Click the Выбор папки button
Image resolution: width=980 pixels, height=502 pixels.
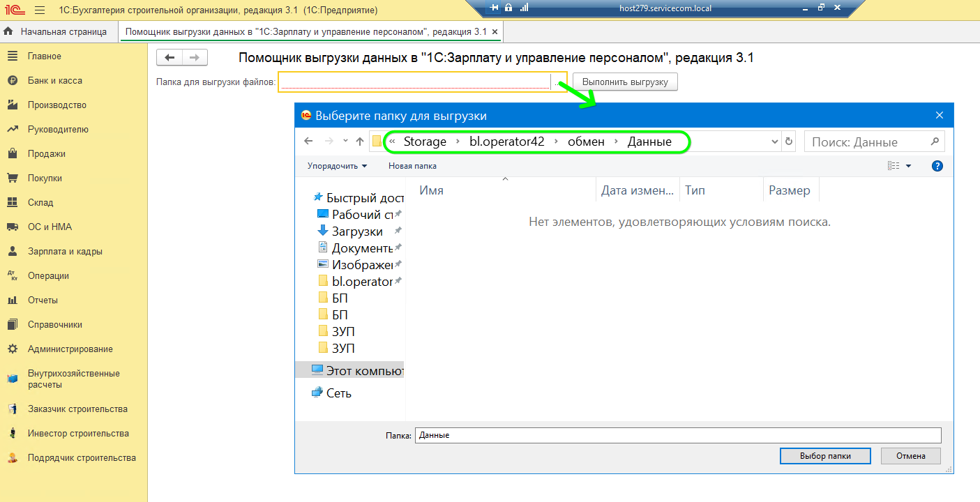coord(825,456)
